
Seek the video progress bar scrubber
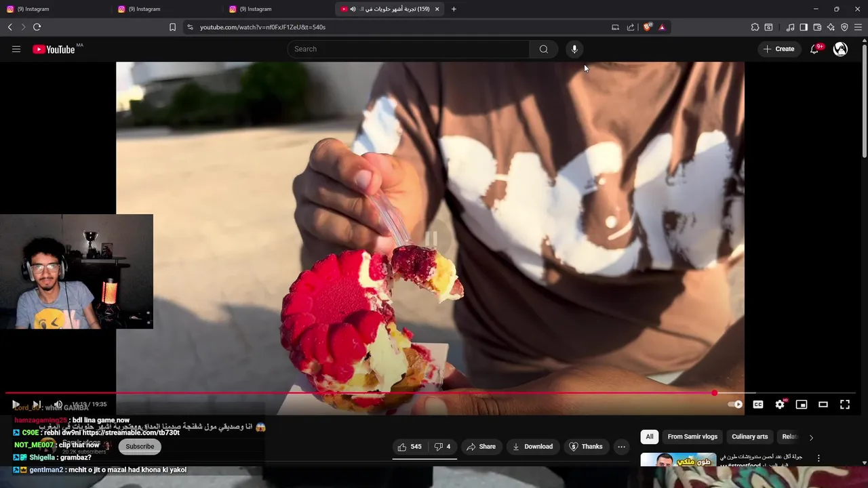[714, 393]
